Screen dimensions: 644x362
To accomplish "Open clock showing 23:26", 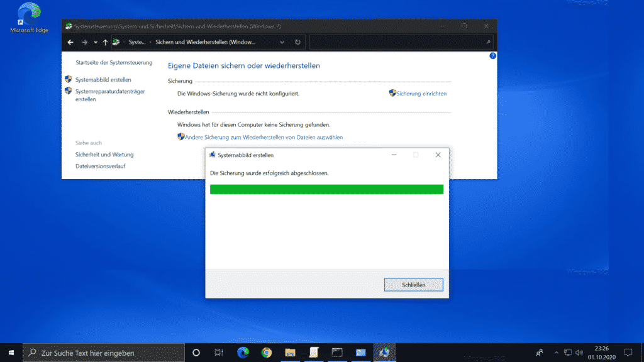I will [x=602, y=353].
